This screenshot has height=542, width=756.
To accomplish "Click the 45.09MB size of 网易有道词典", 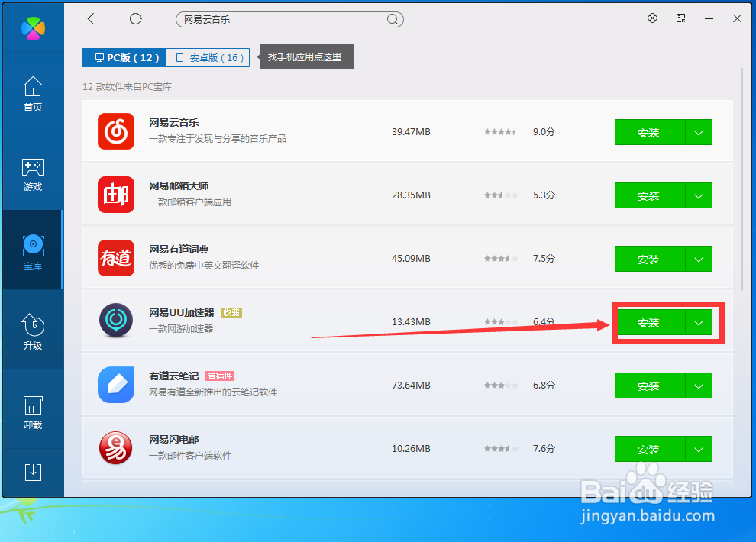I will pyautogui.click(x=412, y=259).
